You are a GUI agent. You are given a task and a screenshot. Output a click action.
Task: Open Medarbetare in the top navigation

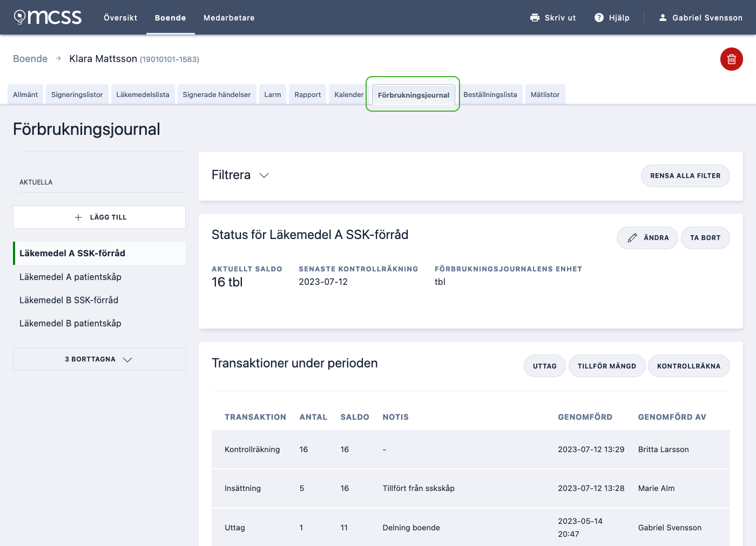tap(229, 18)
